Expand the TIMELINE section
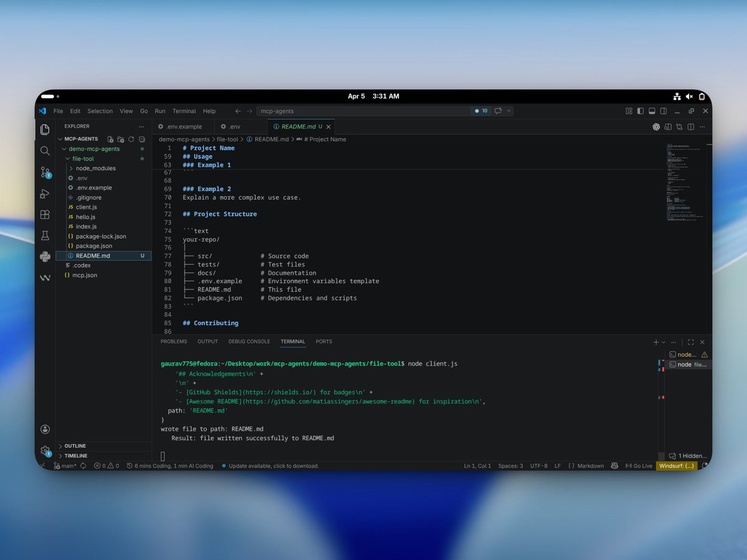The height and width of the screenshot is (560, 747). point(103,456)
